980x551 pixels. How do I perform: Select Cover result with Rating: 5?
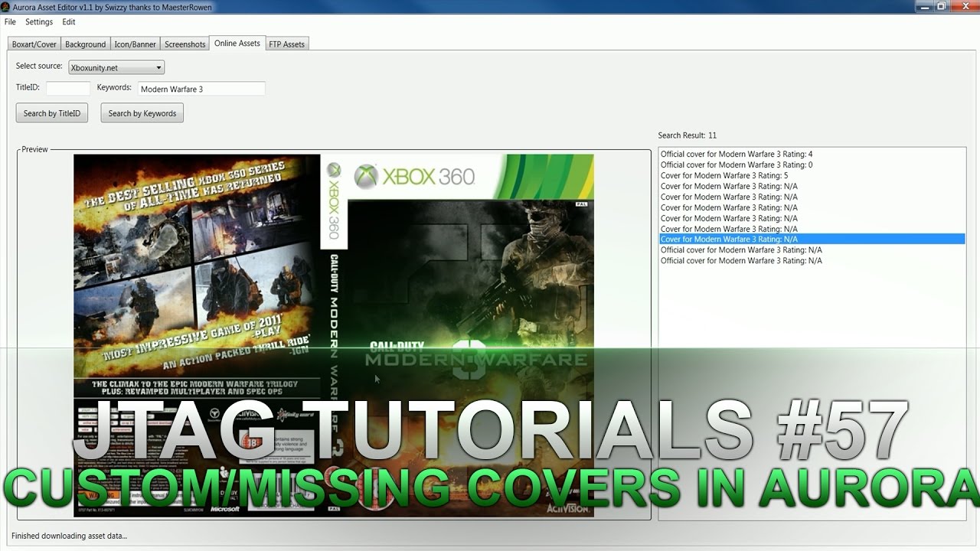pyautogui.click(x=812, y=176)
